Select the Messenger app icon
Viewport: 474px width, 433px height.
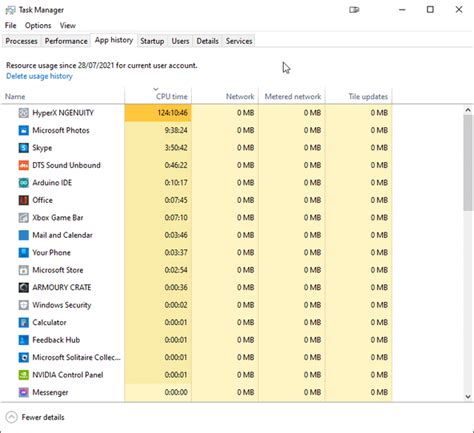point(23,392)
